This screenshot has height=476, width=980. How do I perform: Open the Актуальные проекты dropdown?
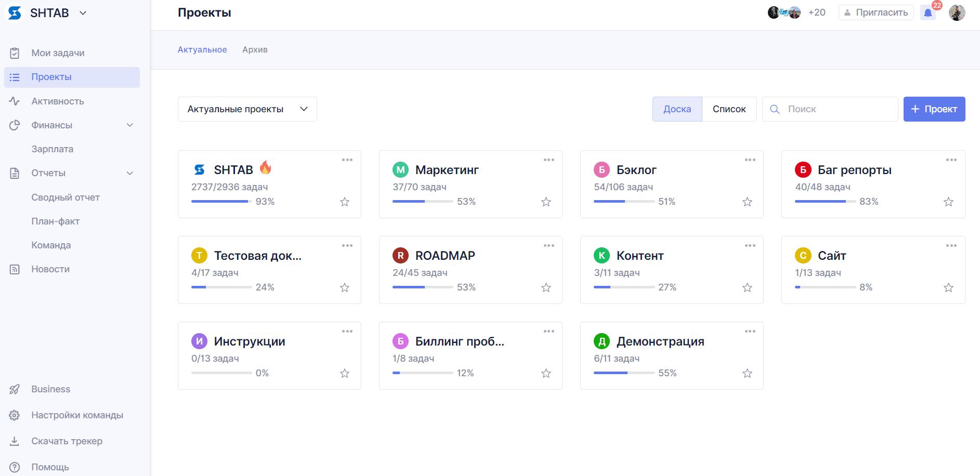pyautogui.click(x=247, y=109)
